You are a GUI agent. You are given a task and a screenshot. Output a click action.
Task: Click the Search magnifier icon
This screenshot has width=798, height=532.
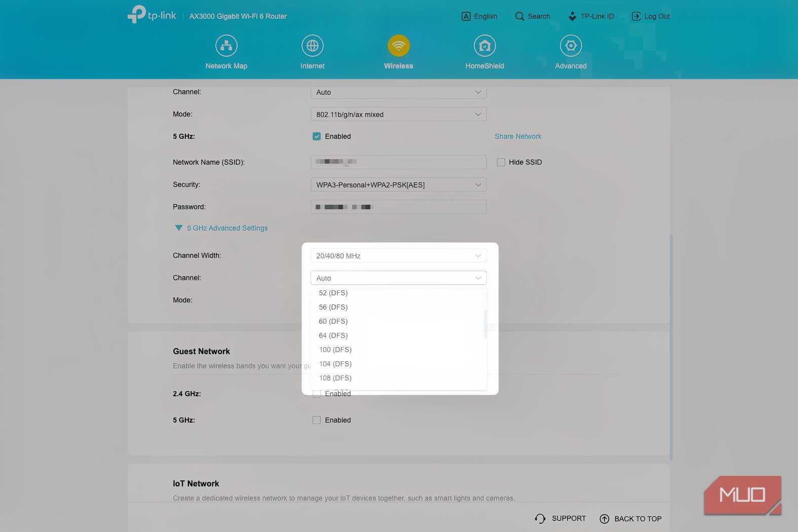(x=519, y=16)
